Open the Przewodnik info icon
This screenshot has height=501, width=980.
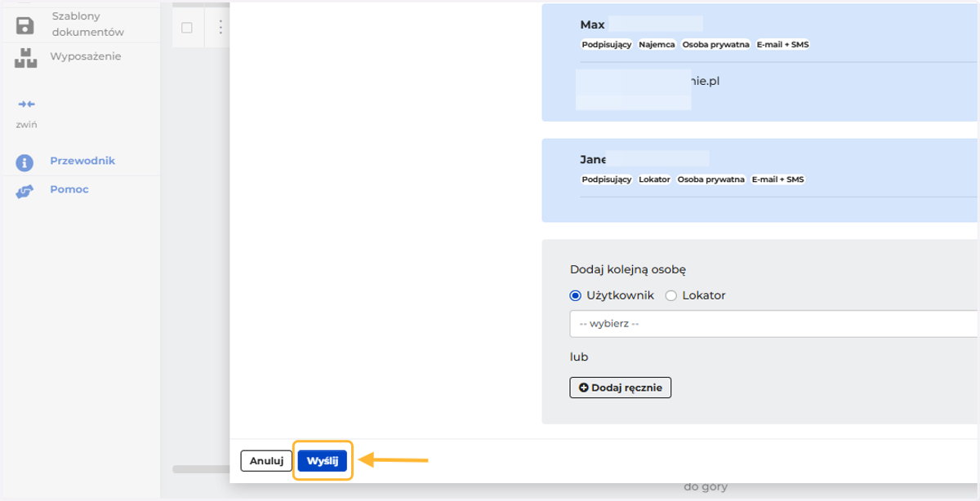(x=25, y=162)
